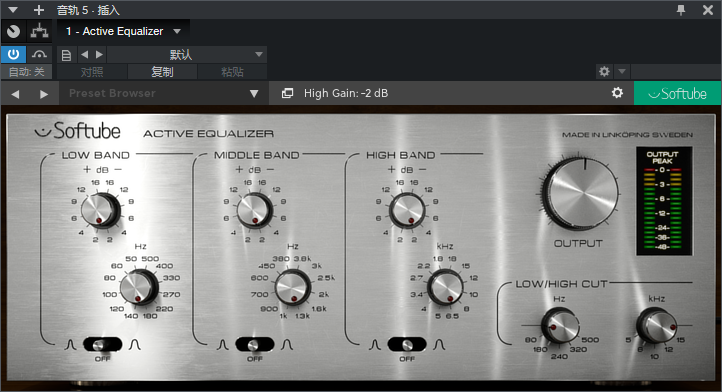Toggle the Low Band bandwidth switch
Image resolution: width=722 pixels, height=392 pixels.
point(102,344)
